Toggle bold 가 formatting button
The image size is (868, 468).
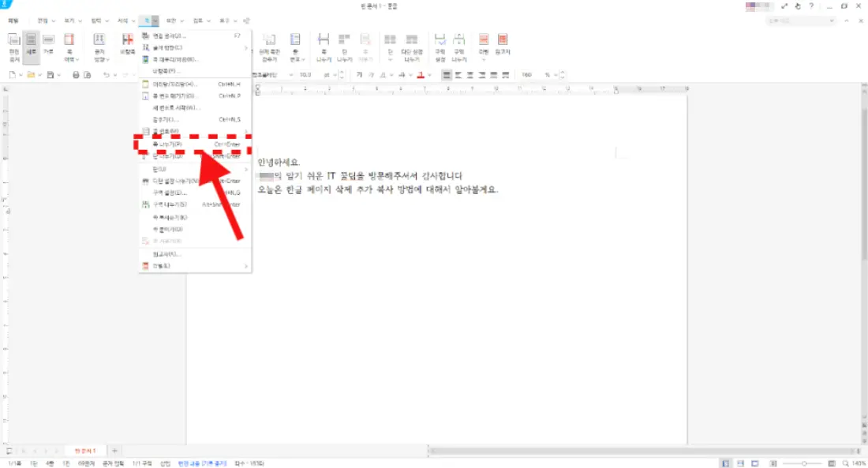coord(358,75)
